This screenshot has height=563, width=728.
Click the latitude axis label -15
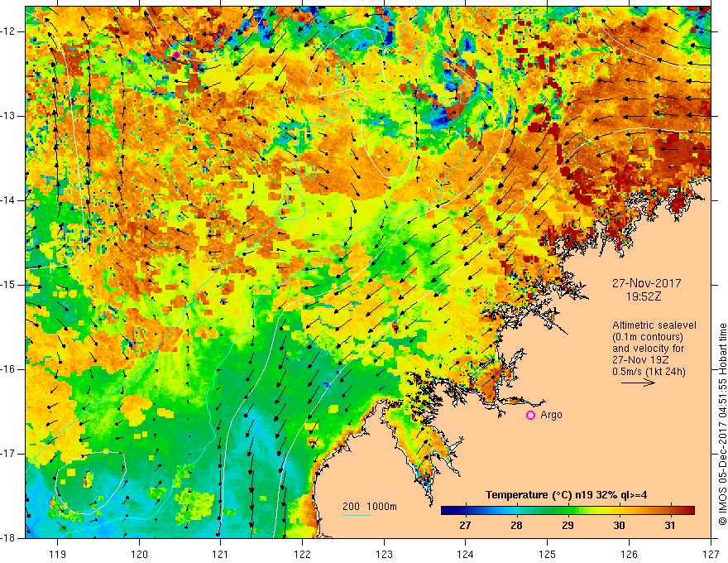(x=9, y=285)
